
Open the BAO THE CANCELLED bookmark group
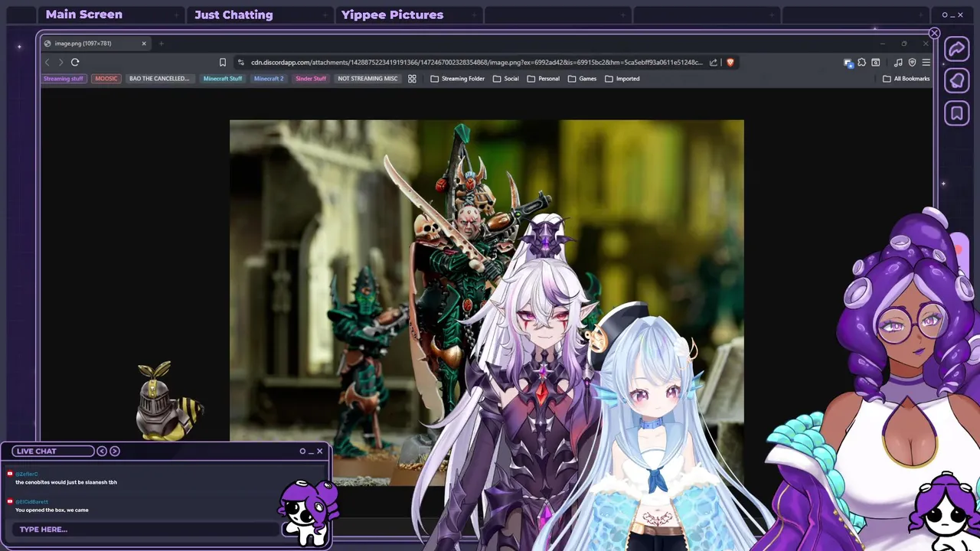pos(159,78)
